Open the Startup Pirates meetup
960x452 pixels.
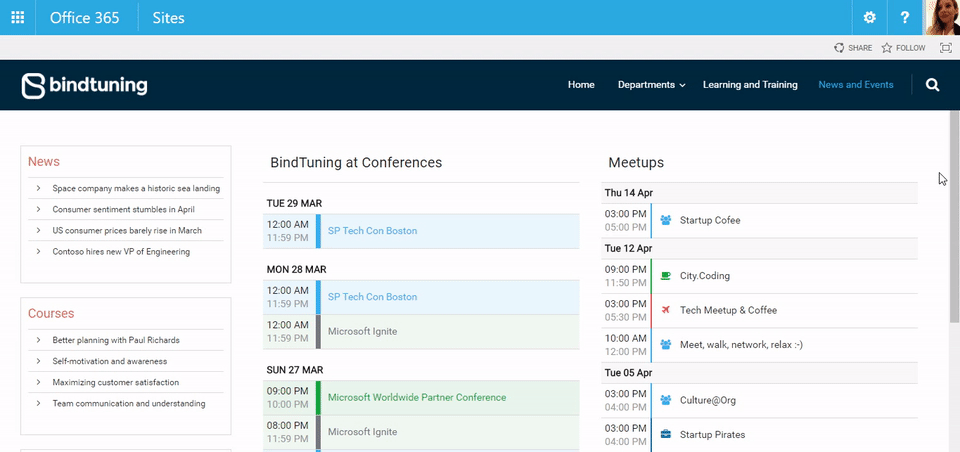pyautogui.click(x=713, y=435)
